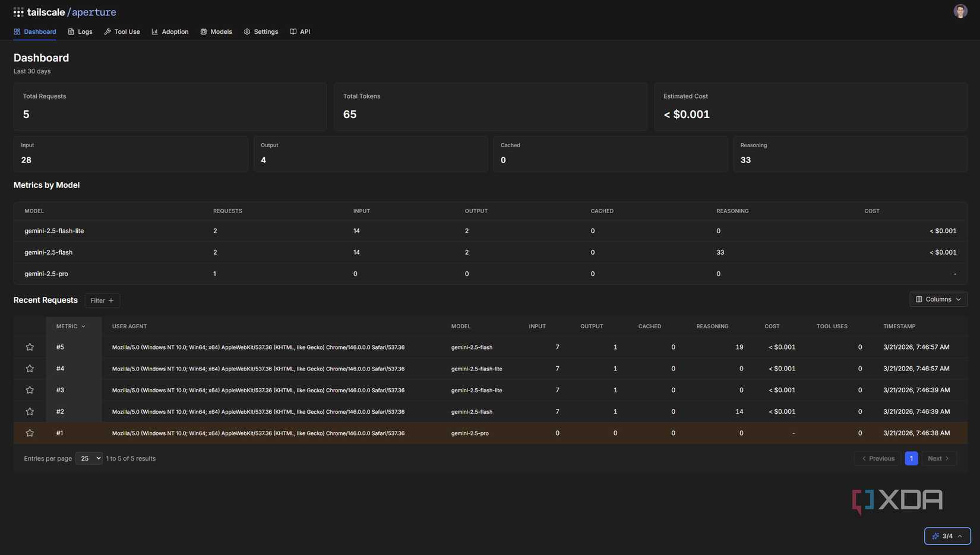Open the Dashboard tab
980x555 pixels.
coord(34,32)
